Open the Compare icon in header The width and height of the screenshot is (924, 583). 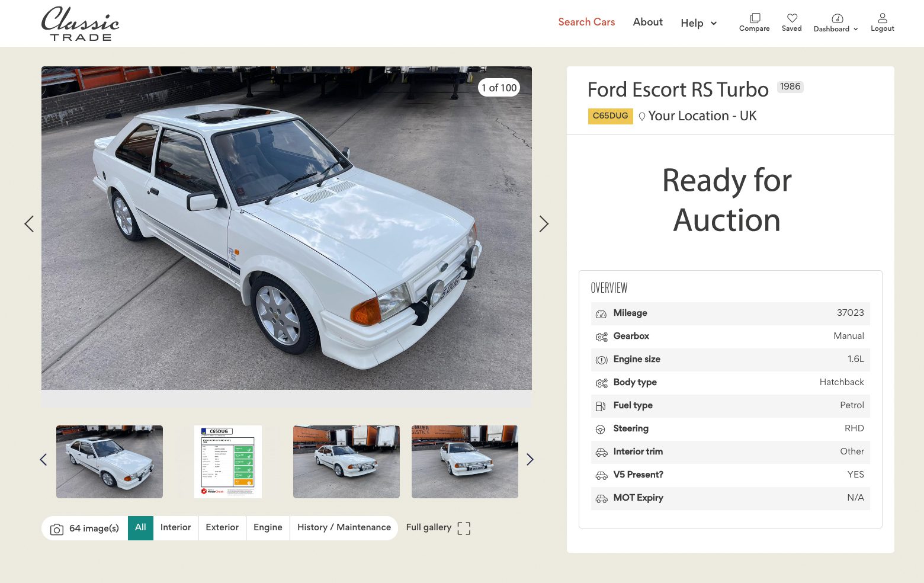pos(755,18)
